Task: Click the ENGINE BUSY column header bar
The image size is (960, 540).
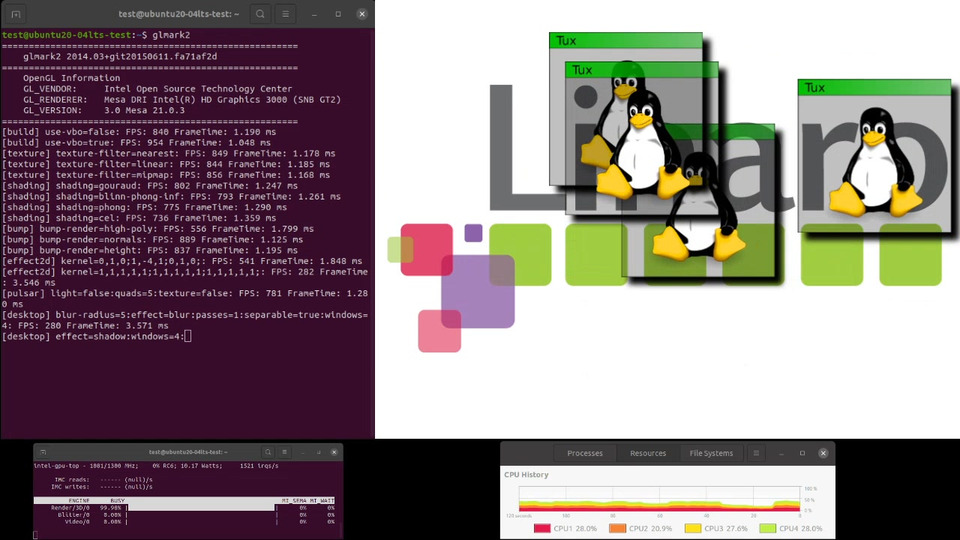Action: click(184, 501)
